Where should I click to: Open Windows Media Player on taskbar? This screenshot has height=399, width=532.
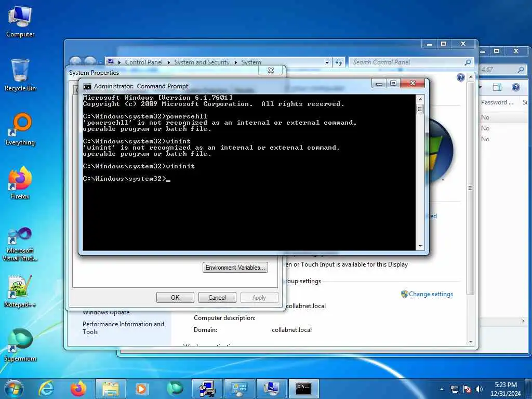tap(142, 389)
